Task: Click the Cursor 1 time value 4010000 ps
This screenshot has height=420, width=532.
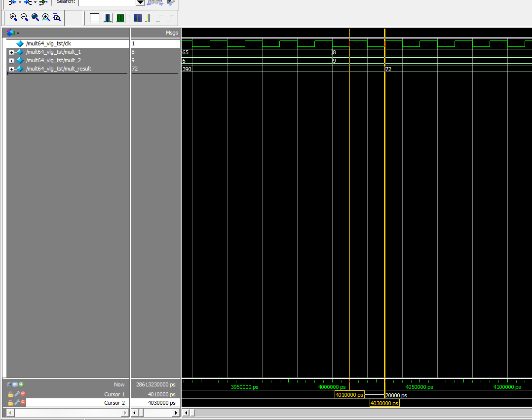Action: [x=161, y=394]
